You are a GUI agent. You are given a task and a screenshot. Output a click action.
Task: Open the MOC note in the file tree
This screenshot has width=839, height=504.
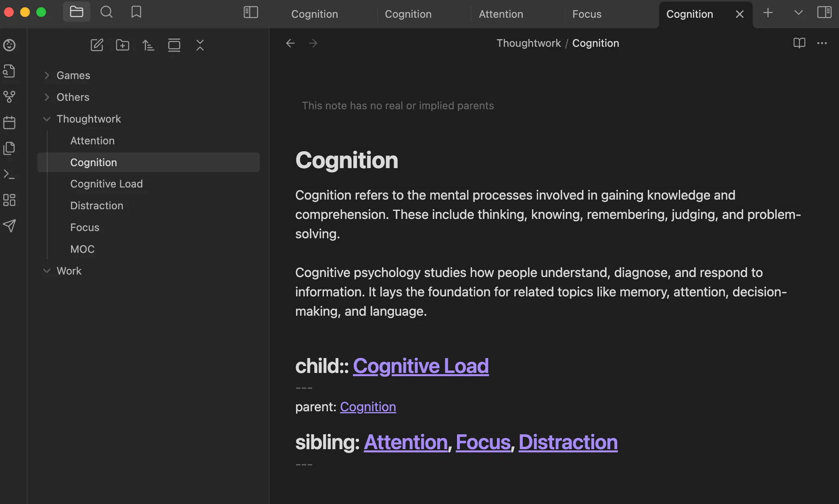coord(82,249)
